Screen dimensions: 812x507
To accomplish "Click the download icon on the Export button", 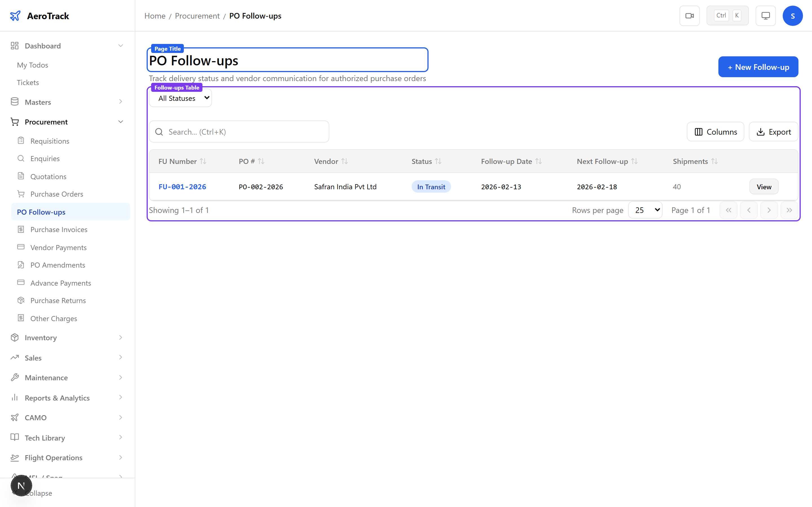I will tap(760, 132).
